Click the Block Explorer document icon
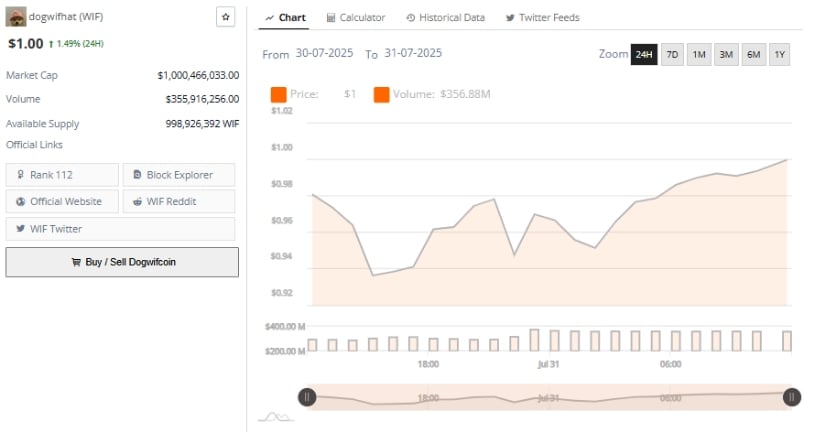Image resolution: width=825 pixels, height=432 pixels. 137,174
